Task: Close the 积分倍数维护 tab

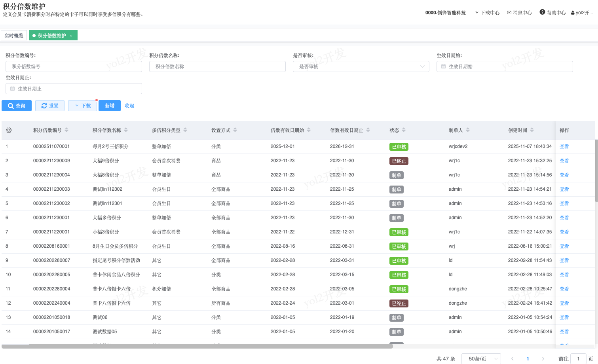Action: click(71, 36)
